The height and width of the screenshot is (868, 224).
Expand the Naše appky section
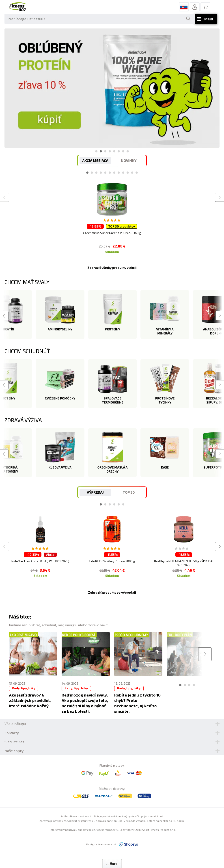coord(112,751)
